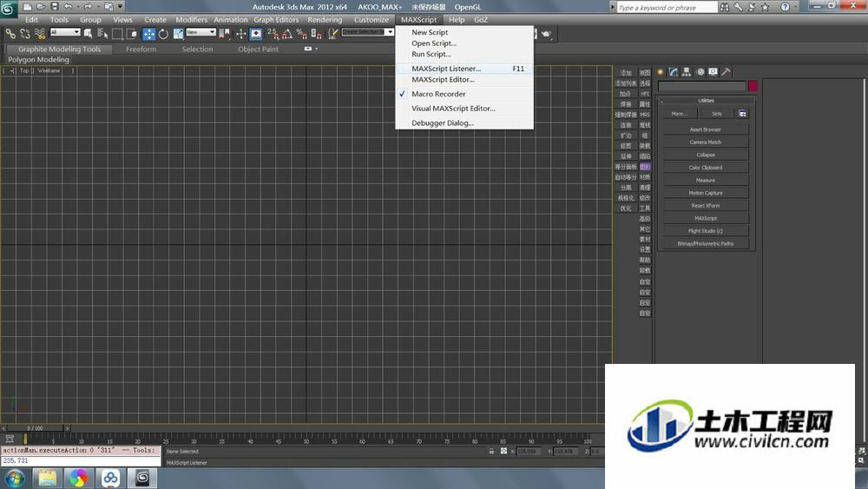Click the More... utilities button
868x489 pixels.
(x=680, y=114)
